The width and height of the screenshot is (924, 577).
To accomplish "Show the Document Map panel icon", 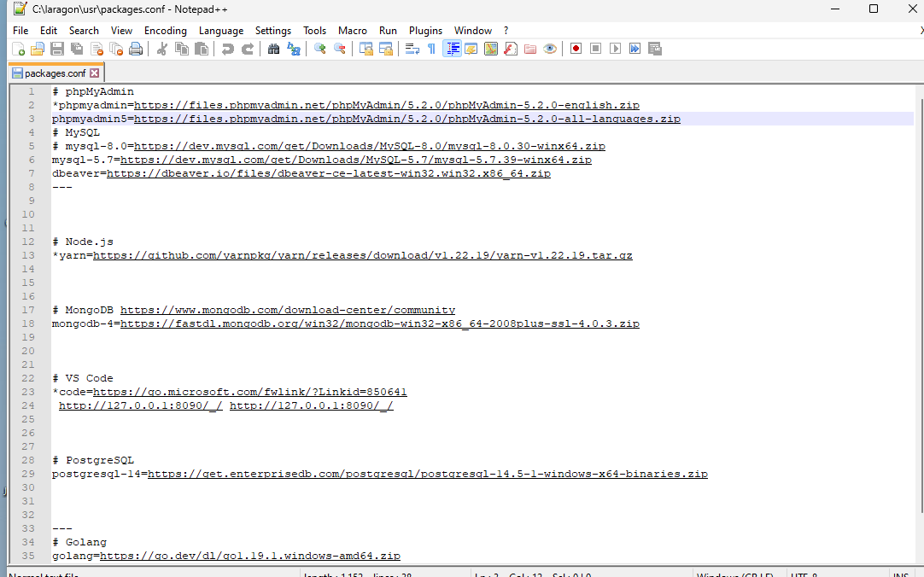I will [x=491, y=49].
